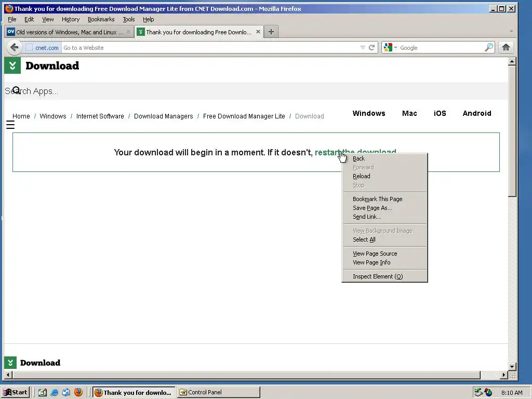Open the Windows Start button
Screen dimensions: 532x399
tap(15, 392)
